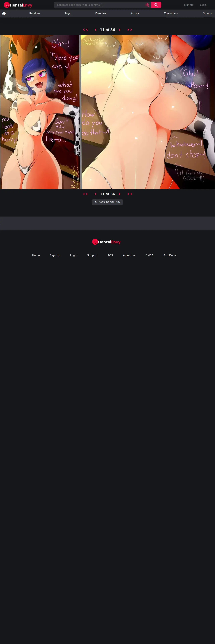Click the footer DMCA link
The width and height of the screenshot is (215, 644).
149,255
